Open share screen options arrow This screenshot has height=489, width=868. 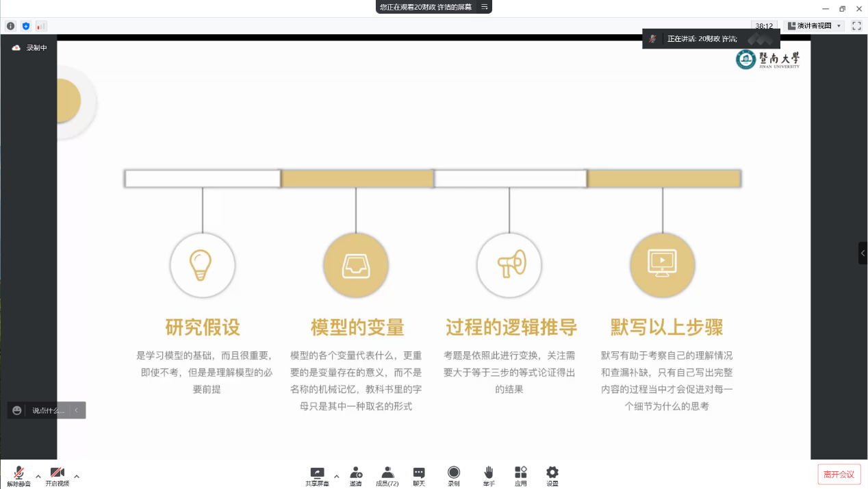coord(336,476)
